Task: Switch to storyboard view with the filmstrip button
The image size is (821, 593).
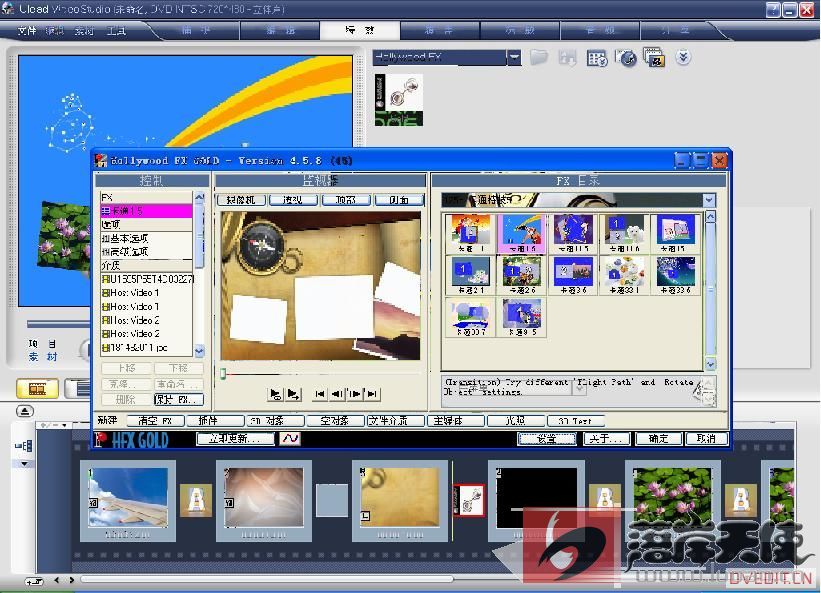Action: coord(37,388)
